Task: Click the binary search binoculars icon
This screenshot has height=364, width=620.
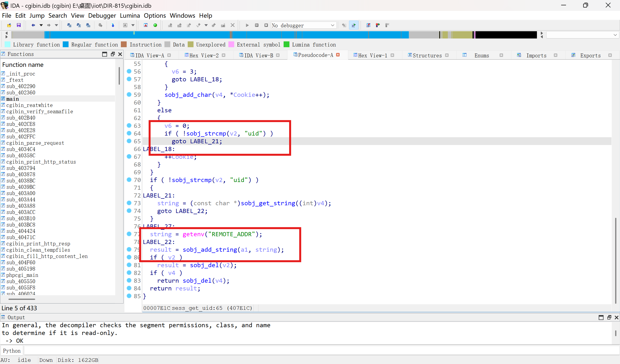Action: pos(69,25)
